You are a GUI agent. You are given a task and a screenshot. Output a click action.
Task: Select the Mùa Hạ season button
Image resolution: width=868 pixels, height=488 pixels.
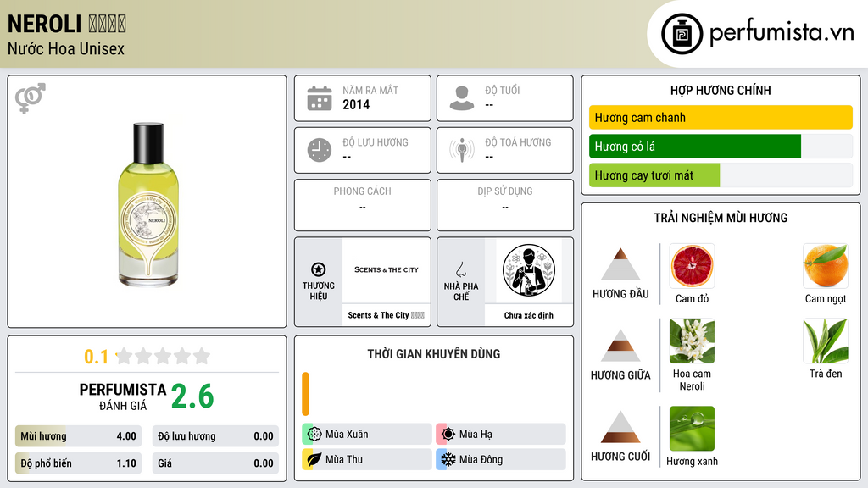coord(501,435)
